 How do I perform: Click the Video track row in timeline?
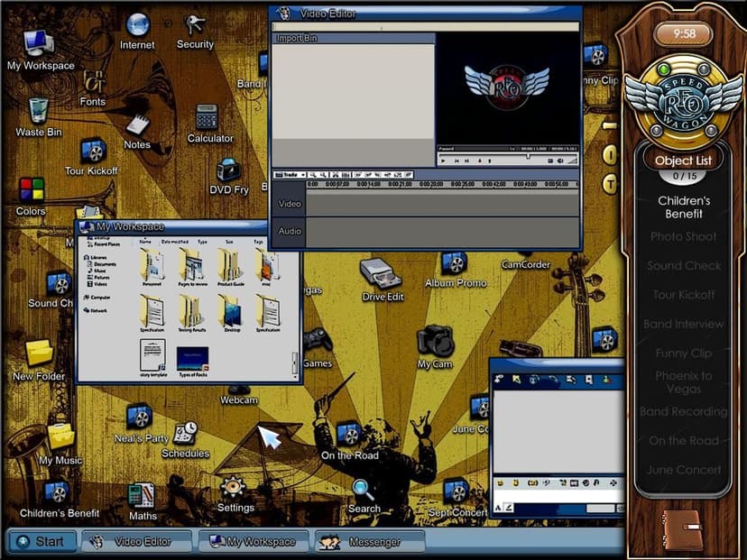pos(427,204)
